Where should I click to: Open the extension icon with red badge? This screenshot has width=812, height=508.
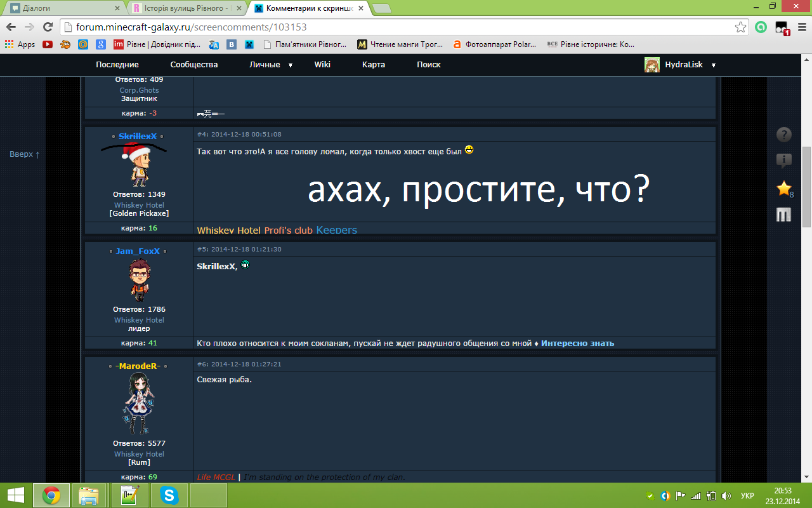point(782,28)
